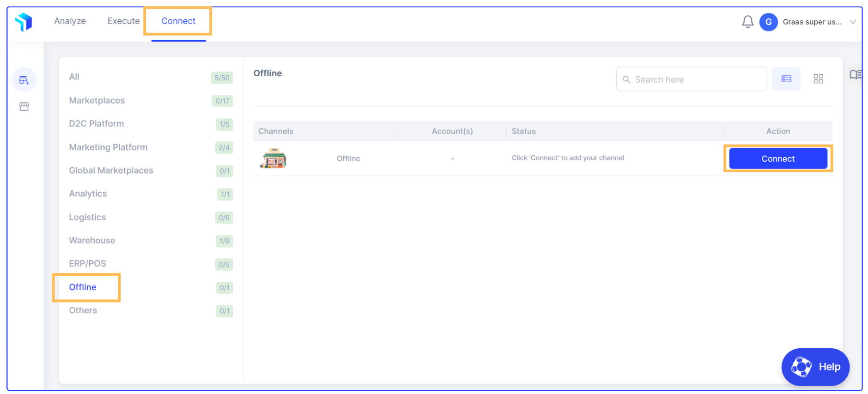Click the Graas super user name
The width and height of the screenshot is (868, 394).
(812, 22)
